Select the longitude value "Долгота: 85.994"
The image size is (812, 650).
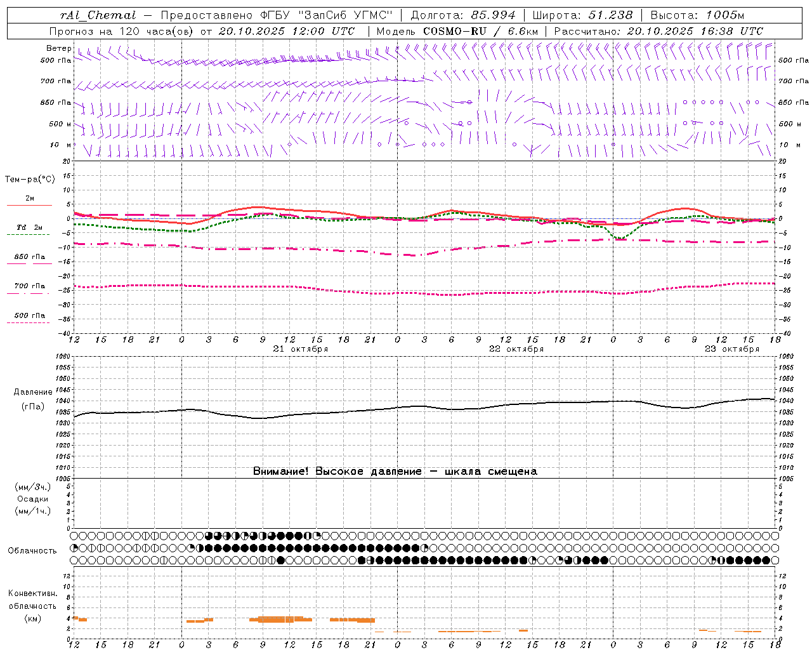(x=464, y=15)
